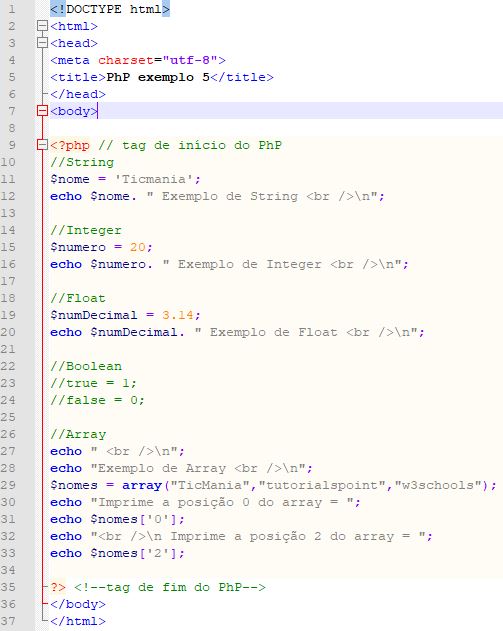Click the charset attribute on meta line
Screen dimensions: 503x631
[126, 60]
